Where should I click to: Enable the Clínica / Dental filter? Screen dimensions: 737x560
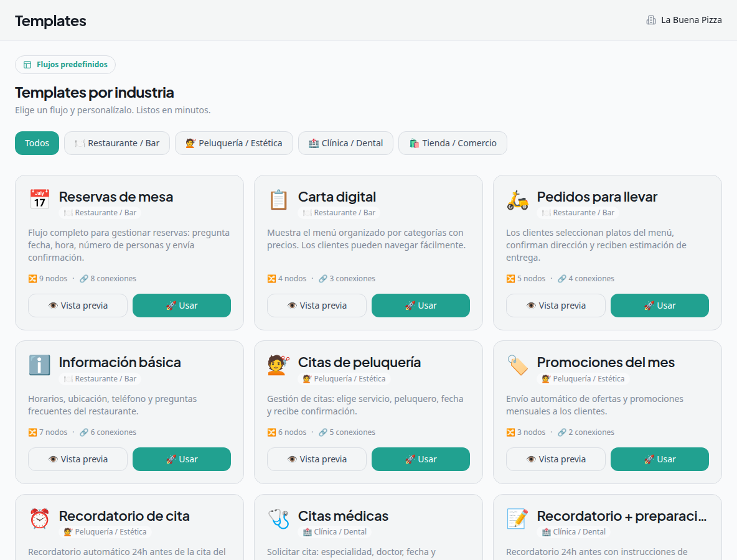(x=345, y=143)
